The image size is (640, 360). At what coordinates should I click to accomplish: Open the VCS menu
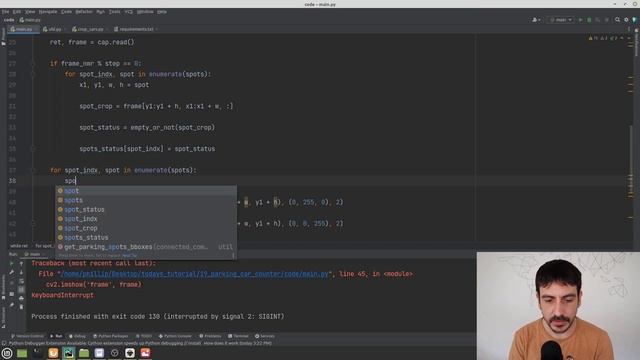pos(129,11)
